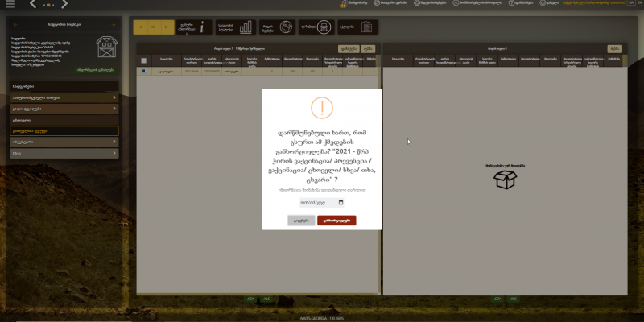
Task: Click the mm/dd/yyyy date input field
Action: tap(321, 203)
